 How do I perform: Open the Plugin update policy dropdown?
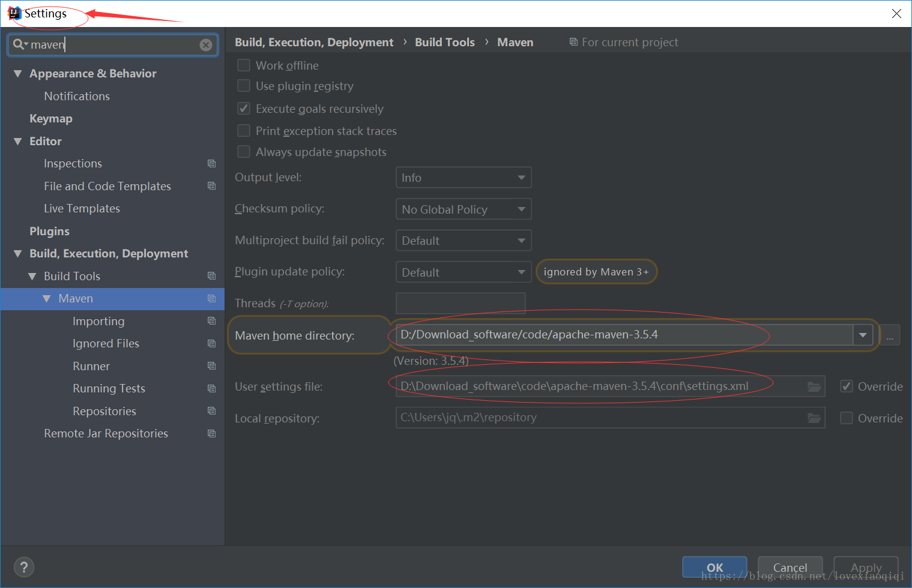click(x=464, y=272)
